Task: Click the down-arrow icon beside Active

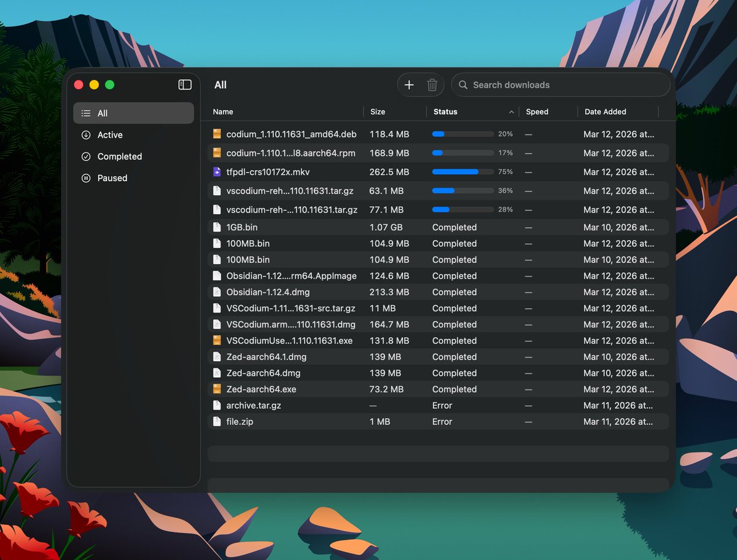Action: [x=86, y=134]
